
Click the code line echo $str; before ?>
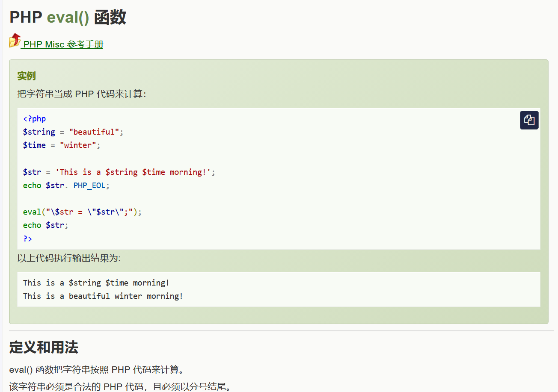(46, 225)
